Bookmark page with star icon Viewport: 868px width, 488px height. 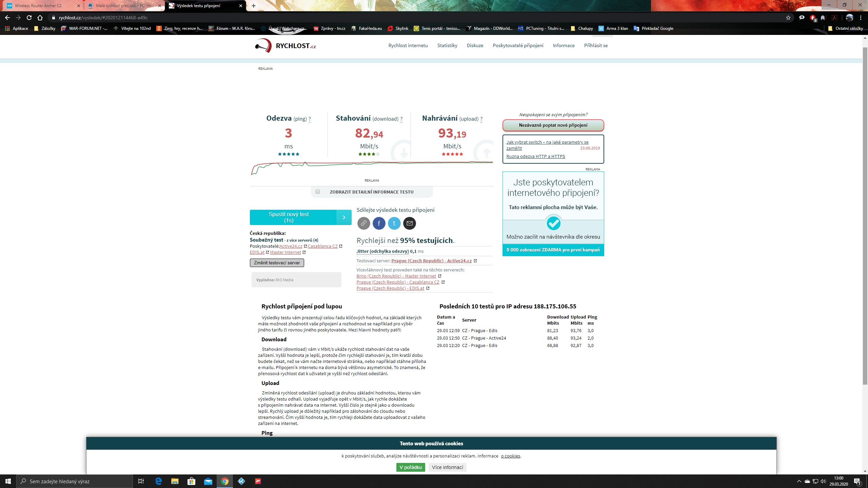point(788,18)
